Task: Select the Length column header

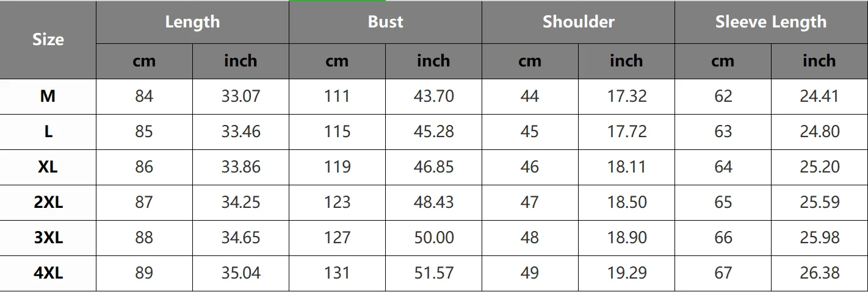Action: pos(192,22)
